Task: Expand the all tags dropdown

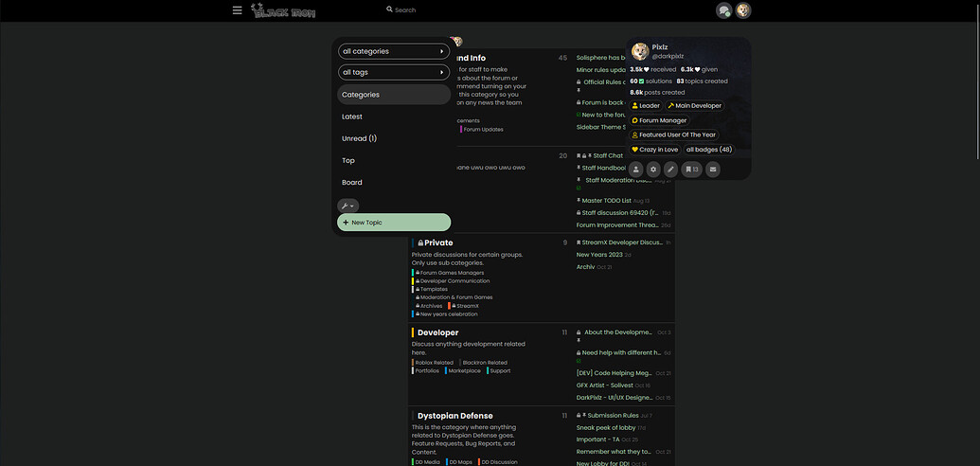Action: coord(393,72)
